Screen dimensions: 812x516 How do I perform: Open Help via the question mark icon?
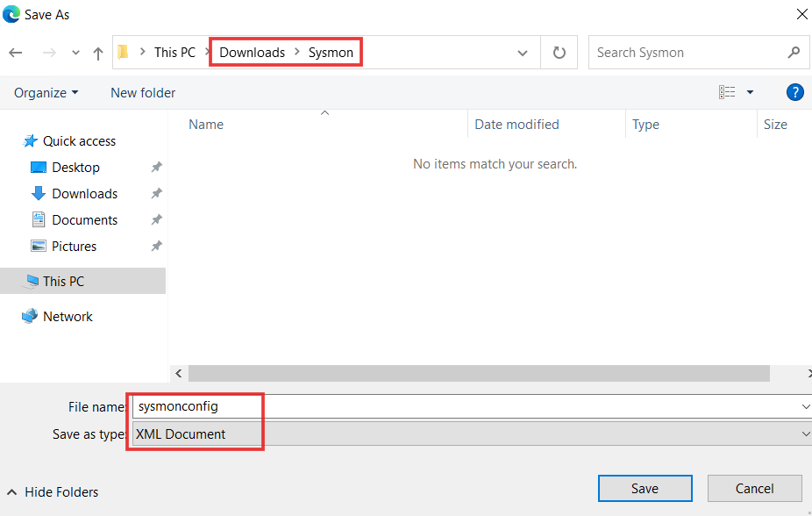pyautogui.click(x=795, y=92)
